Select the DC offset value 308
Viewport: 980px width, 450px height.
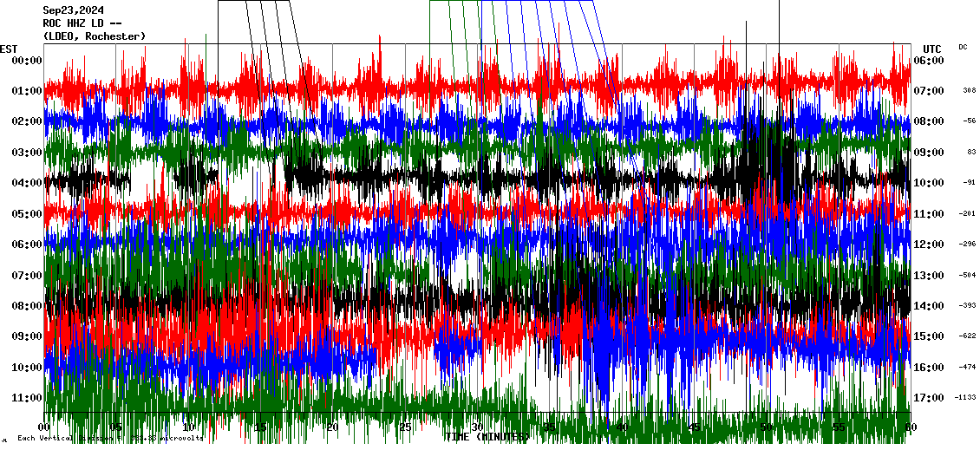[x=969, y=91]
